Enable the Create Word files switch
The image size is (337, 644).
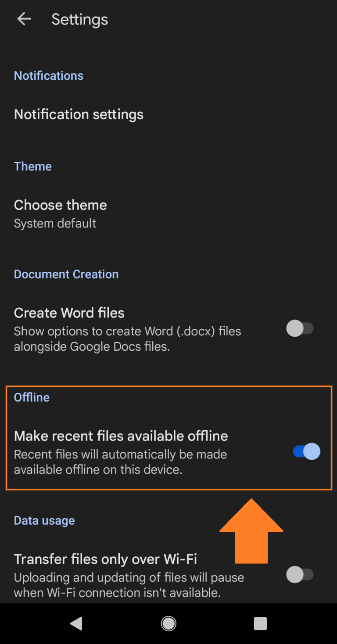click(x=301, y=328)
